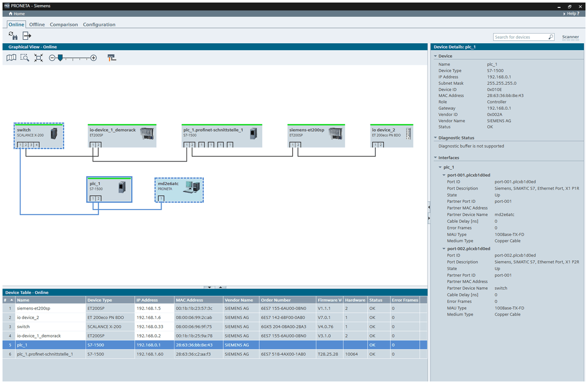The width and height of the screenshot is (588, 384).
Task: Collapse the port-002.plcxb1d0ed tree node
Action: tap(444, 249)
